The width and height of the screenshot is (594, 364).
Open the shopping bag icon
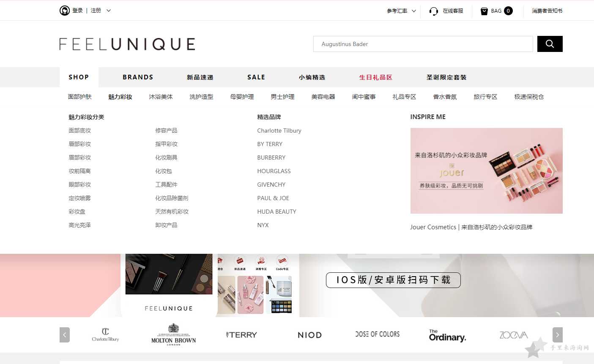[484, 11]
